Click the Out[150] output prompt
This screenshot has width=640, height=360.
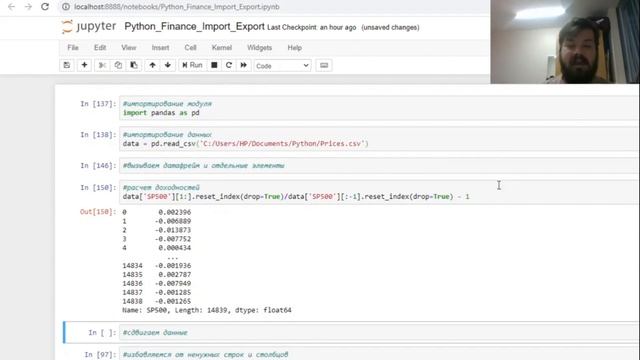click(x=98, y=211)
